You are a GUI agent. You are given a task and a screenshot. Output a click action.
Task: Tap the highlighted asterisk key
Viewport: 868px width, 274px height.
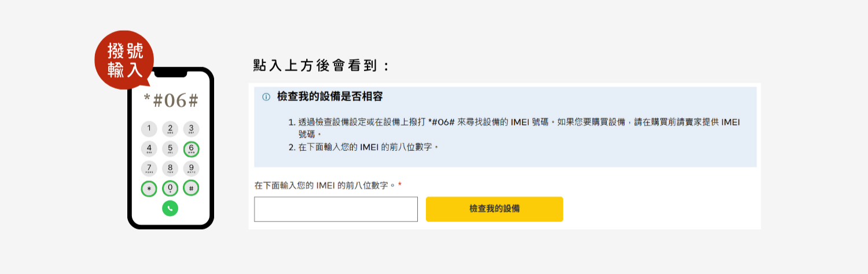click(149, 188)
